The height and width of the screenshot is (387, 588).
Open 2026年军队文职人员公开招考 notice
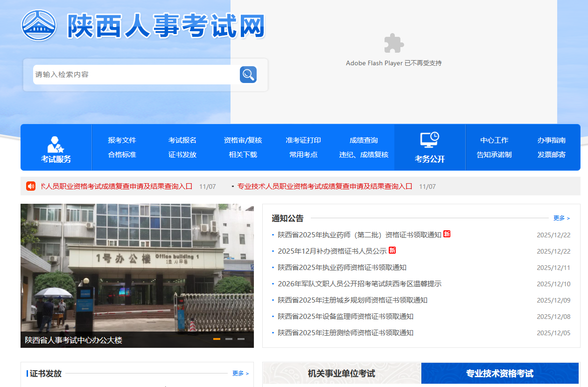click(x=359, y=284)
